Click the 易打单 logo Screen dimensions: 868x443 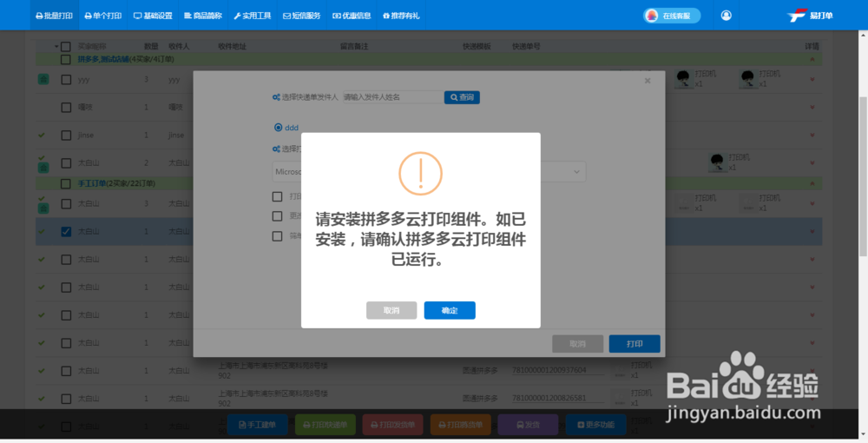[x=810, y=16]
